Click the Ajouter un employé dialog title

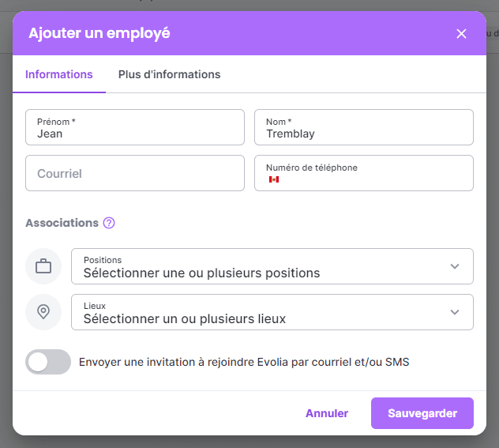99,33
